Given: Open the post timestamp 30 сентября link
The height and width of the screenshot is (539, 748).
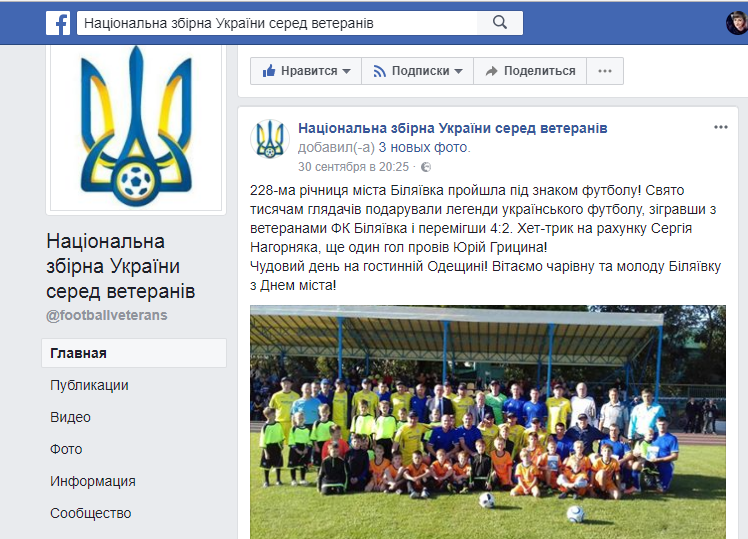Looking at the screenshot, I should point(353,167).
